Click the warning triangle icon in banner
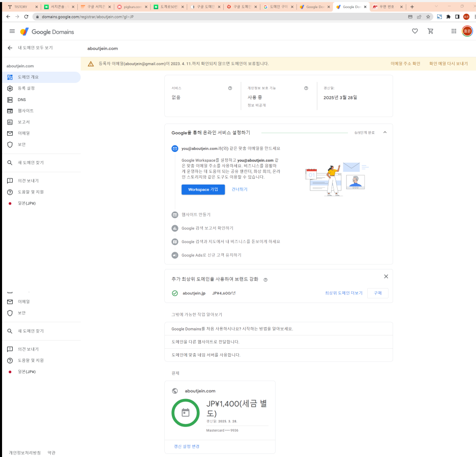The width and height of the screenshot is (476, 457). point(91,64)
